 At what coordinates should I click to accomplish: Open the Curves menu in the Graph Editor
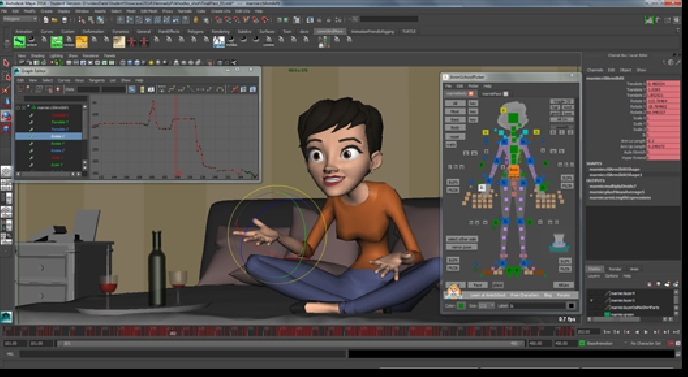pos(64,80)
